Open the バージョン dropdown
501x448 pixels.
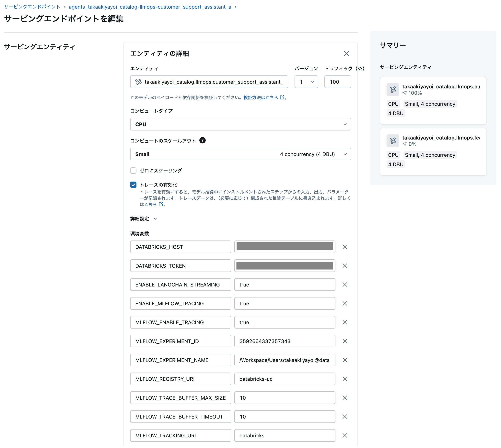(306, 82)
